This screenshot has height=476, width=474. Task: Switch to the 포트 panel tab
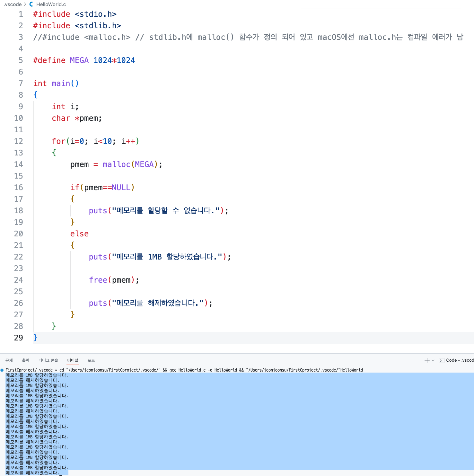click(x=91, y=360)
